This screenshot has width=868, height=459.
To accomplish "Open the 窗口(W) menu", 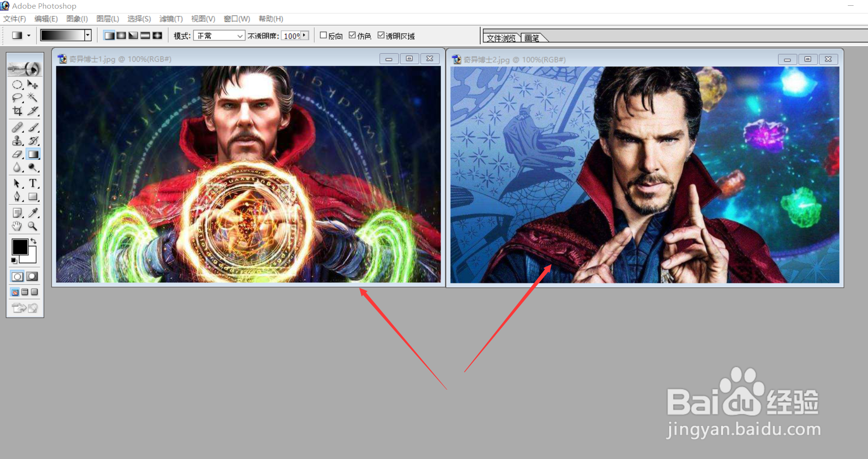I will pos(237,19).
